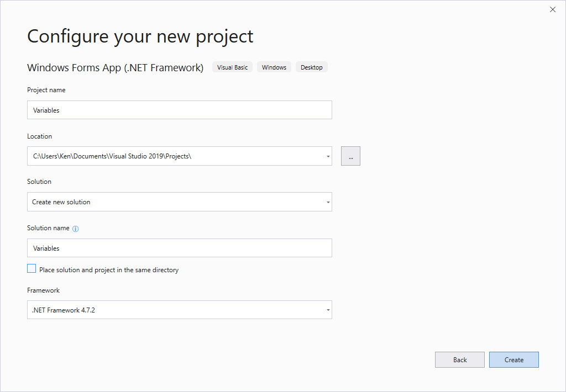Select the "Windows" platform tag

tap(274, 67)
